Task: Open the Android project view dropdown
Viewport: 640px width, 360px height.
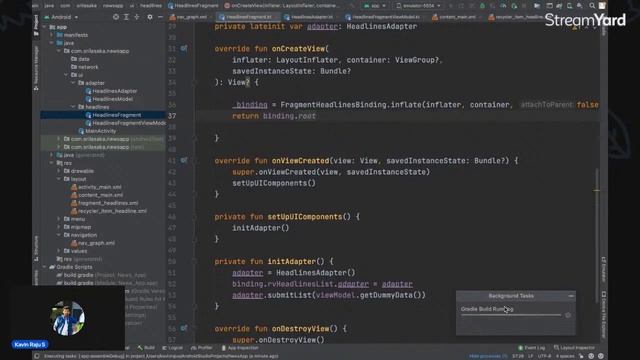Action: point(61,17)
